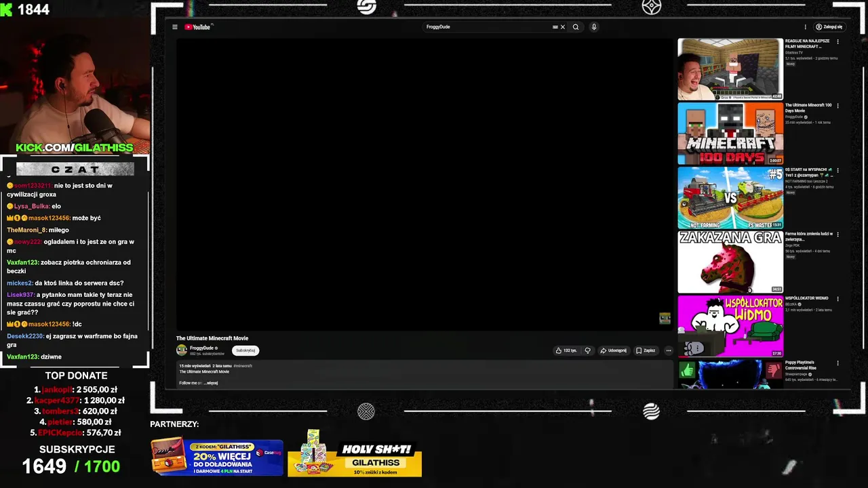The width and height of the screenshot is (868, 488).
Task: Open the FroggyDude channel name link
Action: click(x=201, y=348)
